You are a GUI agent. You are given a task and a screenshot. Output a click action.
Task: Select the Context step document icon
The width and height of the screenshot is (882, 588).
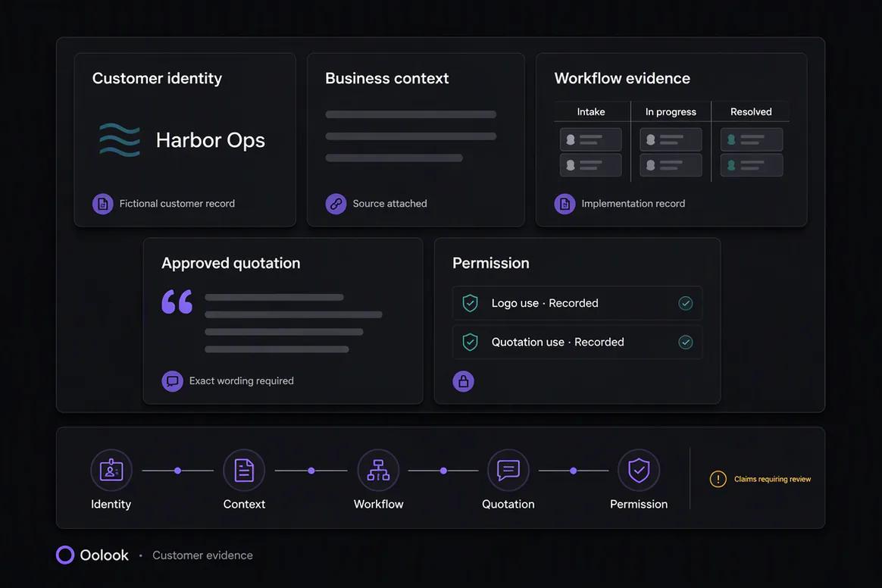244,470
